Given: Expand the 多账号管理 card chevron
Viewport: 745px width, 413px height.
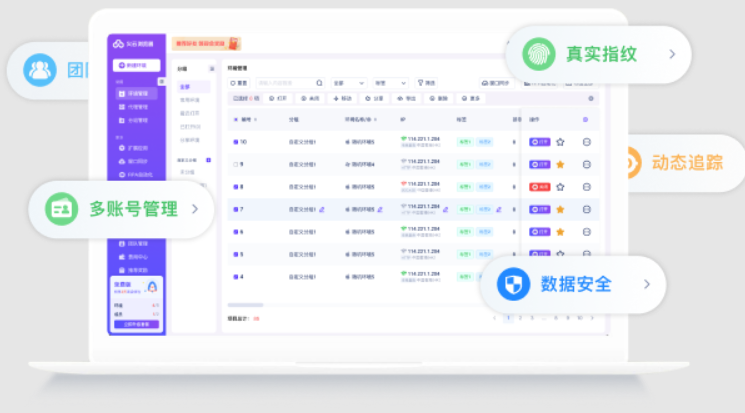Looking at the screenshot, I should tap(195, 209).
